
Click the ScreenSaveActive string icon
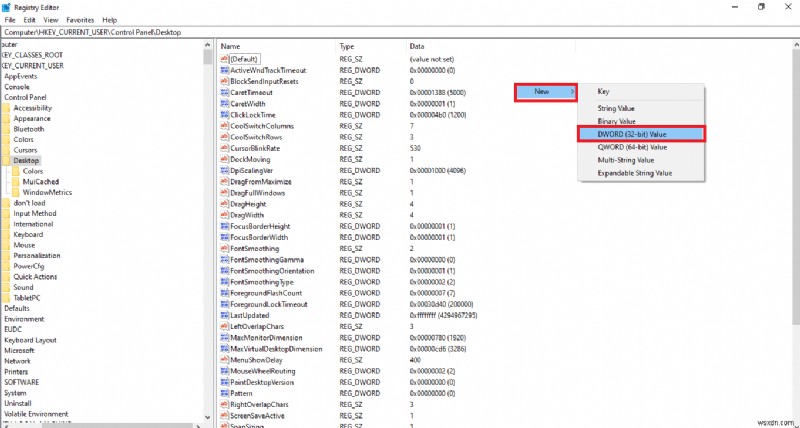coord(224,416)
